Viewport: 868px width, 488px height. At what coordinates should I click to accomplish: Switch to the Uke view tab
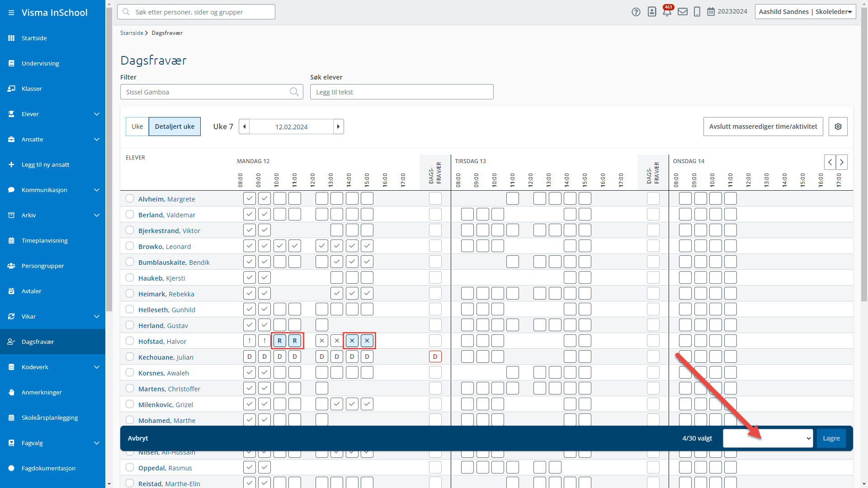coord(137,127)
